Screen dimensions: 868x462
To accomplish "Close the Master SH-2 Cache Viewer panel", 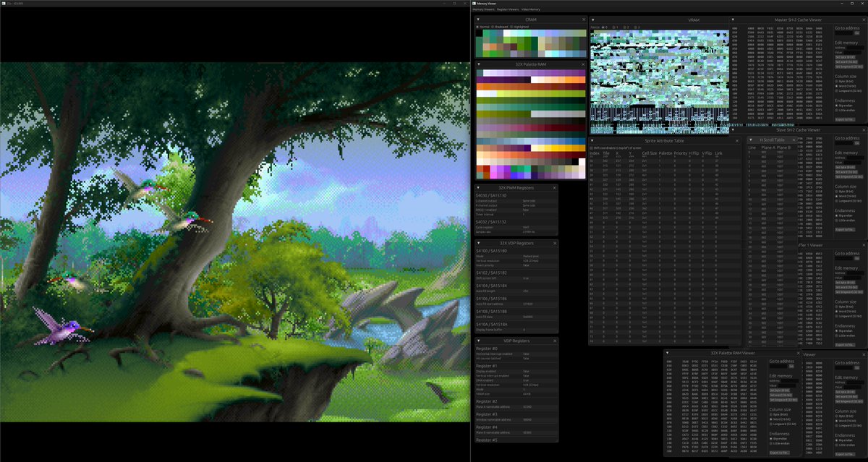I will pyautogui.click(x=864, y=20).
